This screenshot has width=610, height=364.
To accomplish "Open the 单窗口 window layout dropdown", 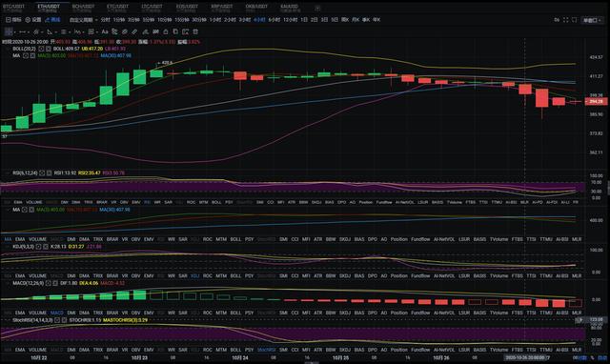I will (592, 20).
